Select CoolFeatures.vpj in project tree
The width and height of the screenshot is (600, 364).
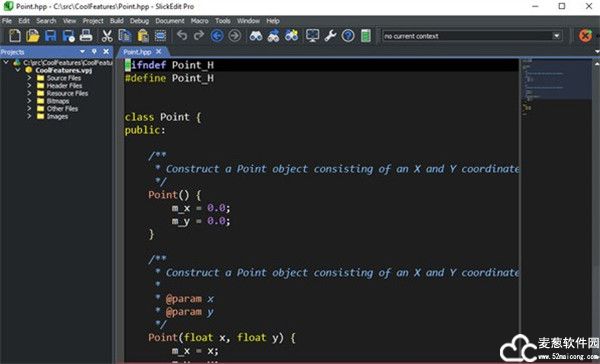click(64, 70)
